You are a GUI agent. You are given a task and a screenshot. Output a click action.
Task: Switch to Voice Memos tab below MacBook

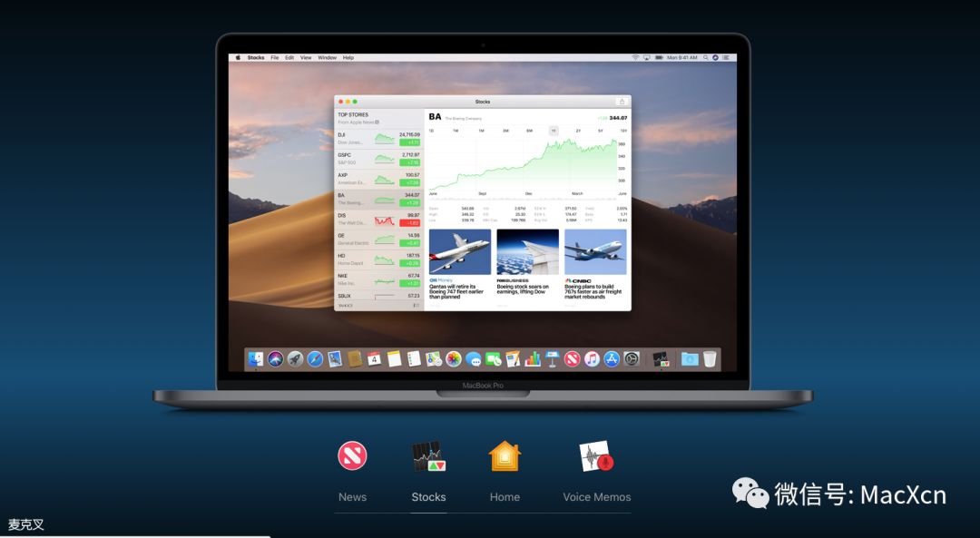[597, 472]
